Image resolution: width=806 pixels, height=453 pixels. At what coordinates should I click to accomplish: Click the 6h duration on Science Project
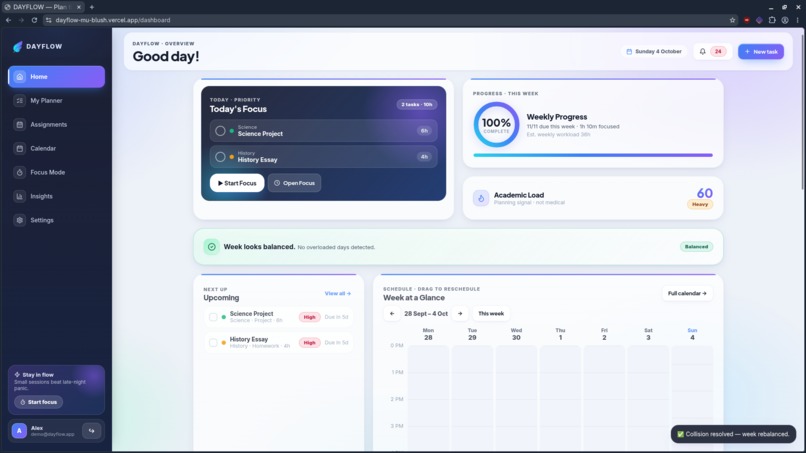(x=424, y=131)
